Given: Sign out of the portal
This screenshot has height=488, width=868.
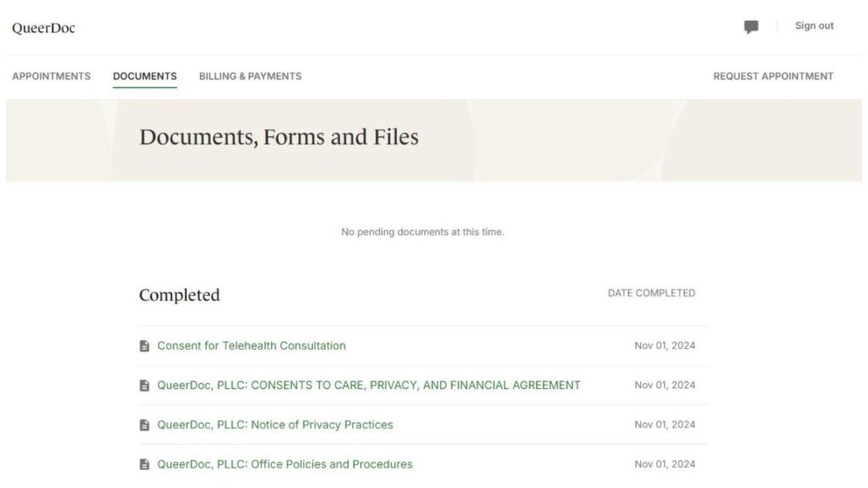Looking at the screenshot, I should tap(814, 26).
